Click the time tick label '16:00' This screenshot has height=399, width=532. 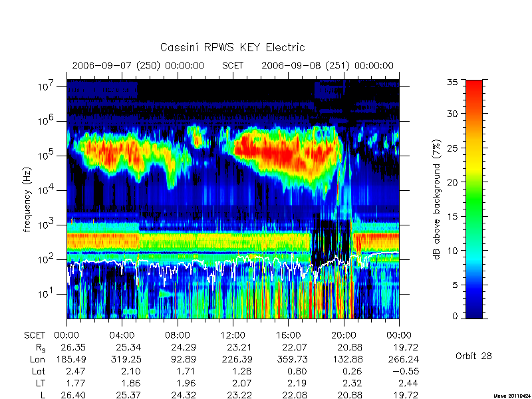tap(288, 336)
